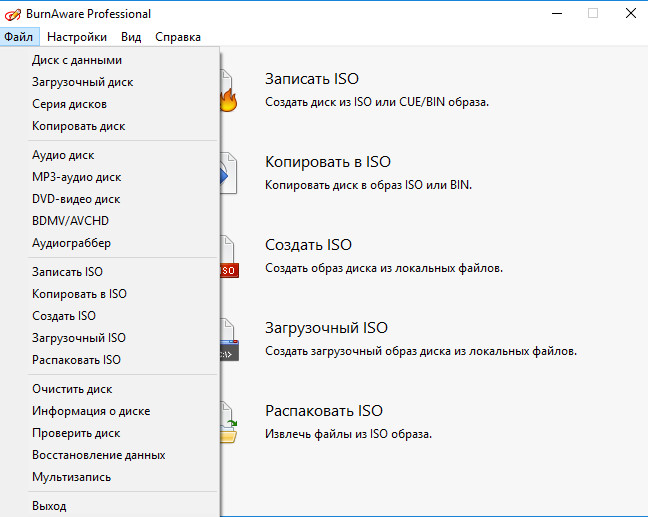Choose Мультизапись menu entry
The width and height of the screenshot is (648, 517).
[x=110, y=477]
